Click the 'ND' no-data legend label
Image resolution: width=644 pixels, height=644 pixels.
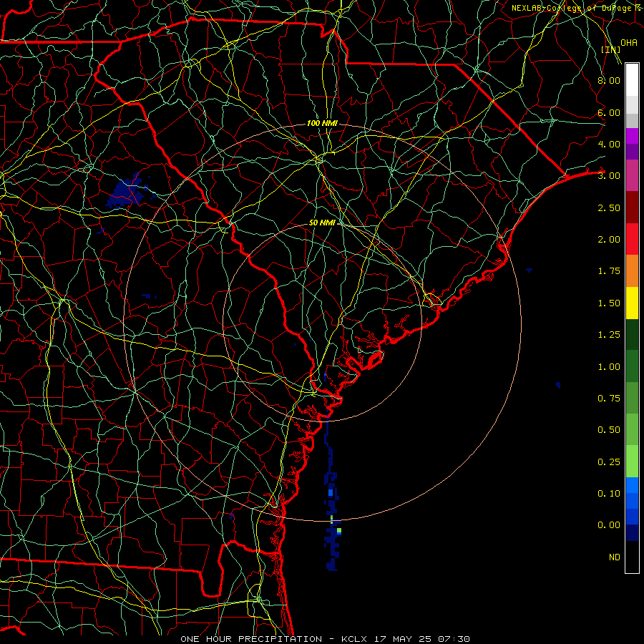coord(615,557)
